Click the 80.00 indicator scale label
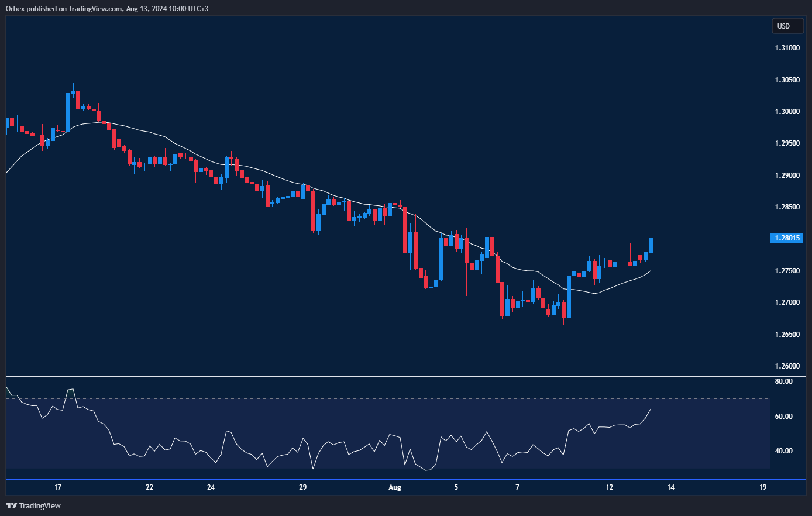 coord(783,381)
